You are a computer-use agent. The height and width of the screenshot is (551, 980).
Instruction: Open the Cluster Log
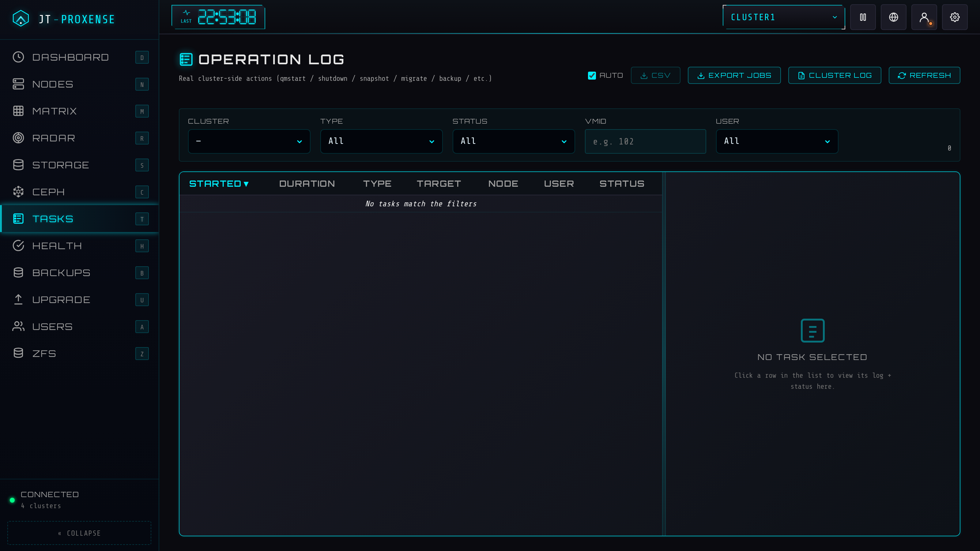coord(835,75)
